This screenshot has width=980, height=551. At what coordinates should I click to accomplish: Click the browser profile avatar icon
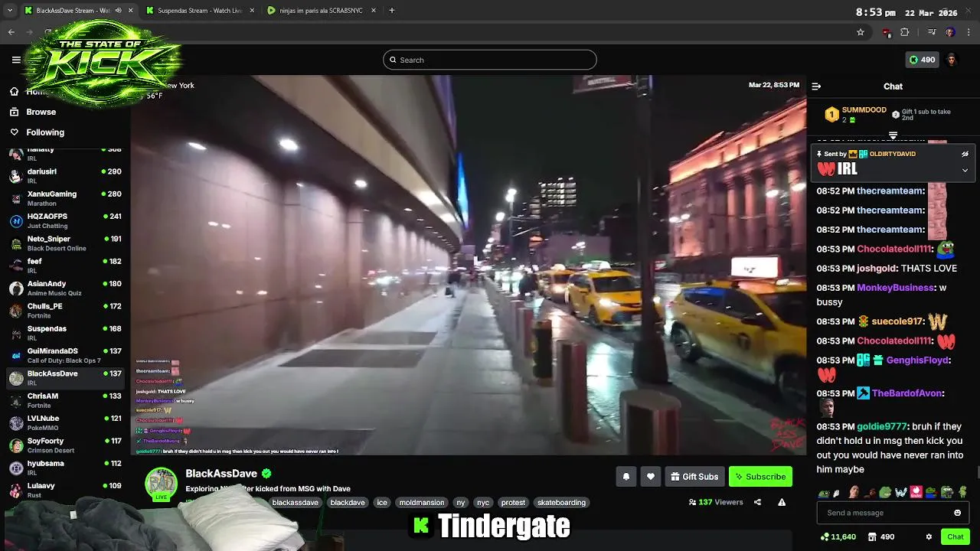pos(950,32)
